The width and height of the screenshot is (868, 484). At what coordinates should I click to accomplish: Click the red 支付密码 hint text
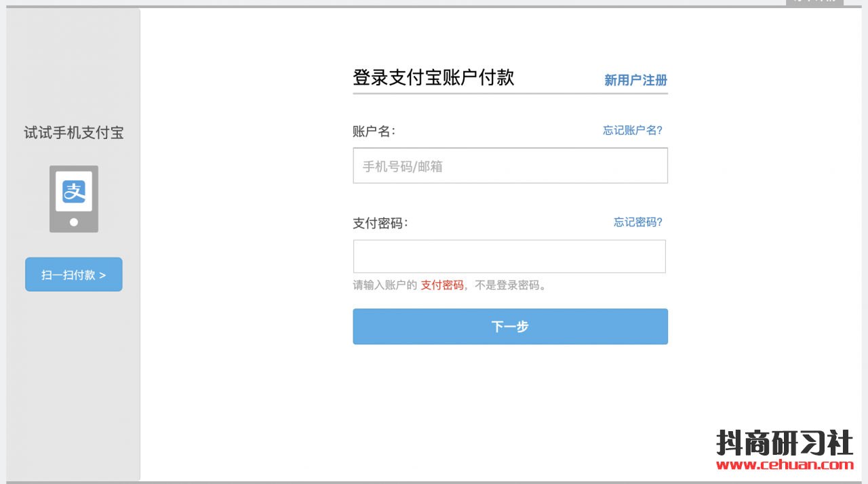pyautogui.click(x=442, y=285)
